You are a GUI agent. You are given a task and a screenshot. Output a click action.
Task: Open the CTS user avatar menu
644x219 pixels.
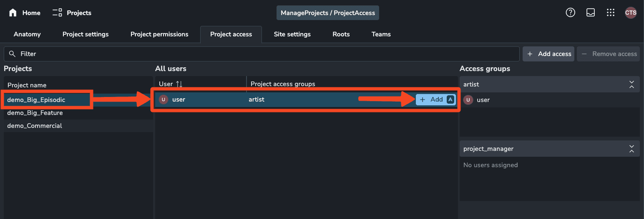point(631,13)
